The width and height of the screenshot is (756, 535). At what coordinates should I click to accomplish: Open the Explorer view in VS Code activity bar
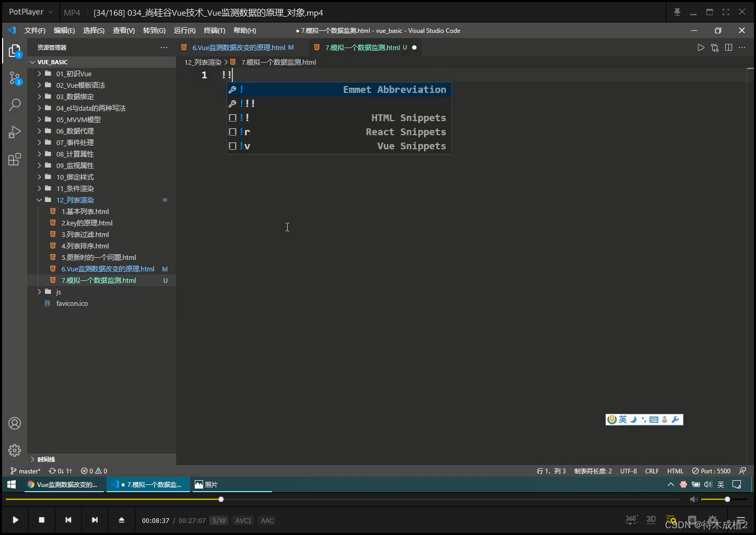tap(15, 51)
